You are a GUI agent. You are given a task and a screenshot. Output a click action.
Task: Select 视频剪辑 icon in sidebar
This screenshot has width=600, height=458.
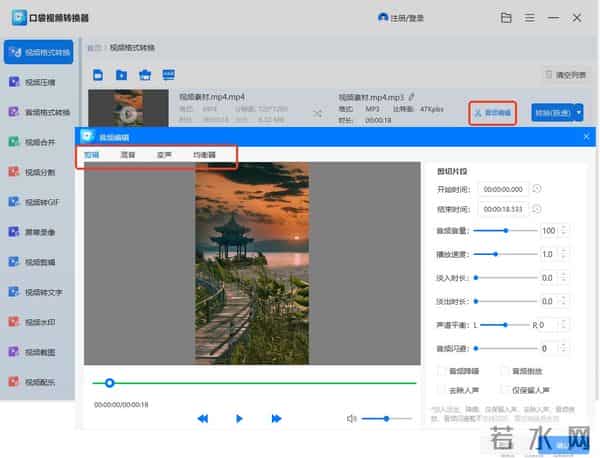coord(14,262)
